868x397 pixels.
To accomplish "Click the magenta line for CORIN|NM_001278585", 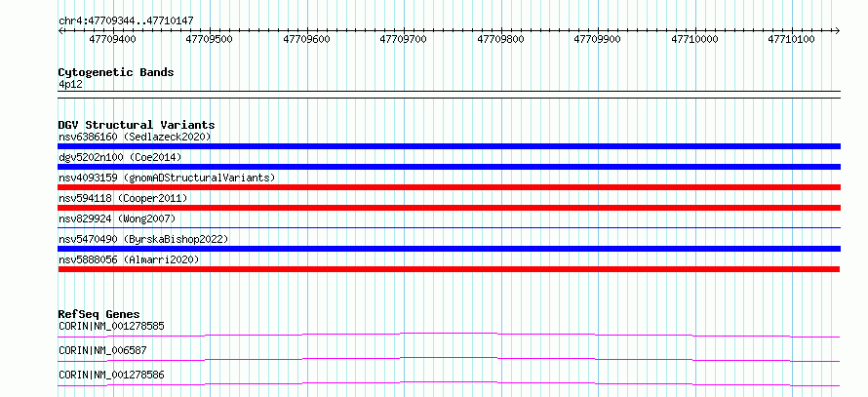I will [x=449, y=335].
